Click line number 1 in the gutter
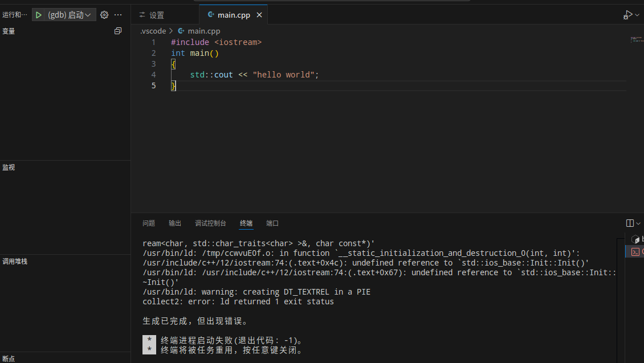This screenshot has width=644, height=363. pos(154,42)
